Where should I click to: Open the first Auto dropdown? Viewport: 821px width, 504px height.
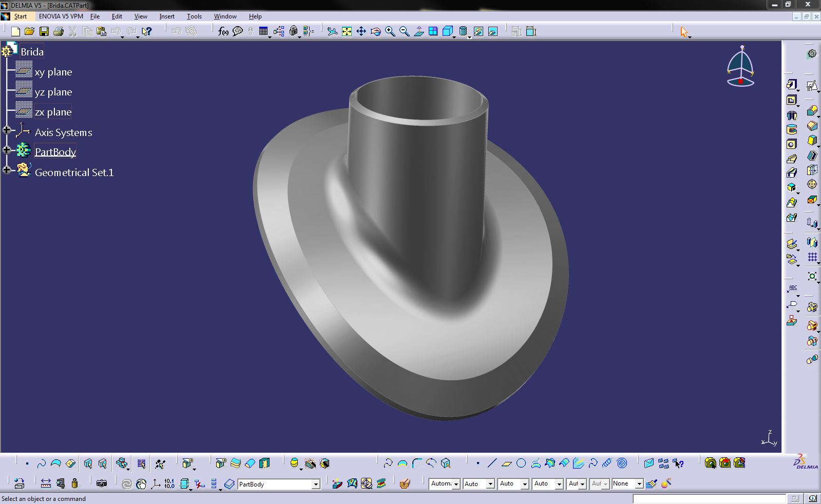490,483
